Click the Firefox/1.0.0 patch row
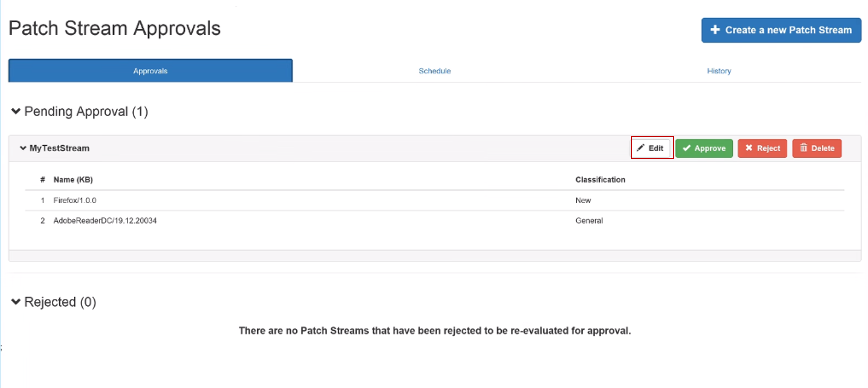 (x=75, y=200)
